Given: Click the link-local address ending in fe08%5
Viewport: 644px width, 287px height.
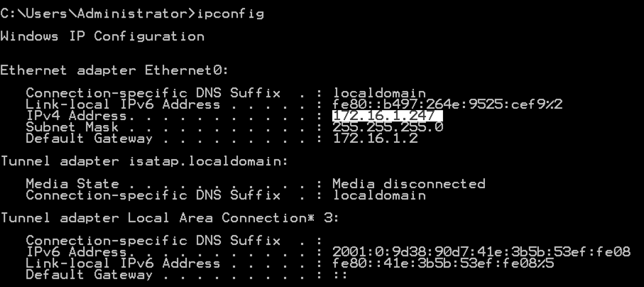Looking at the screenshot, I should (x=443, y=263).
